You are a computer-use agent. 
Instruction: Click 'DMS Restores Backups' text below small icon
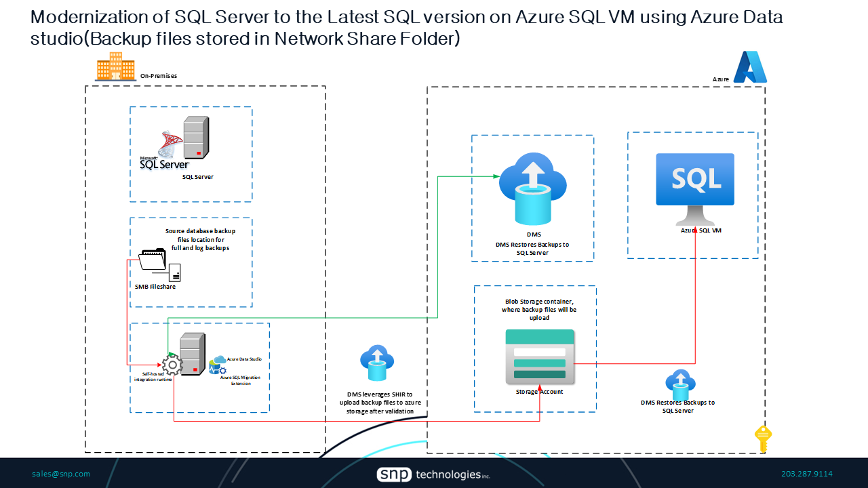click(678, 407)
